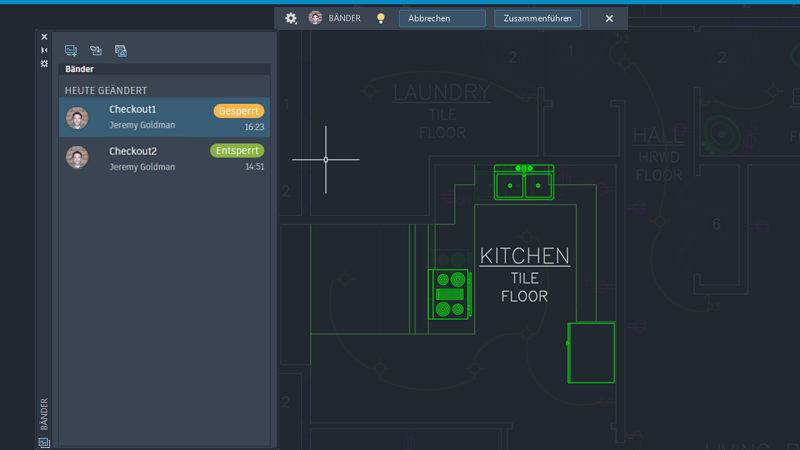Click the user avatar in trace toolbar
The image size is (800, 450).
click(315, 18)
